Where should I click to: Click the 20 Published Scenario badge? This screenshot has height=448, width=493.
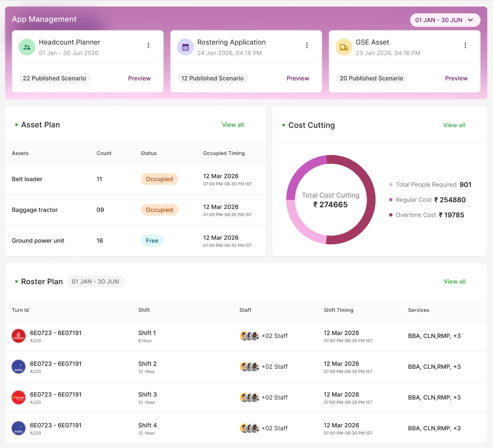(x=371, y=78)
